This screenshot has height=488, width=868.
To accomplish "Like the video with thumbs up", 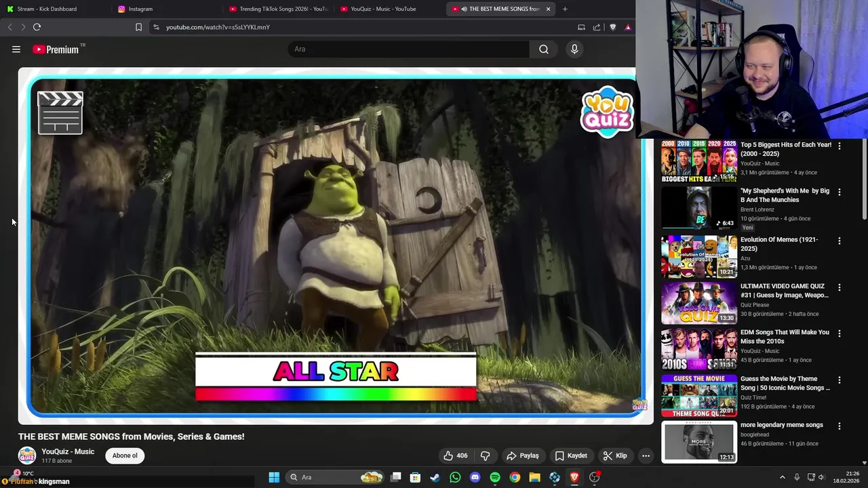I will point(455,455).
